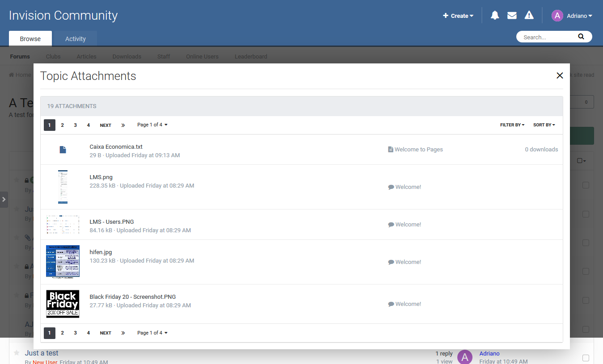Select the Browse tab
The width and height of the screenshot is (603, 364).
[30, 39]
